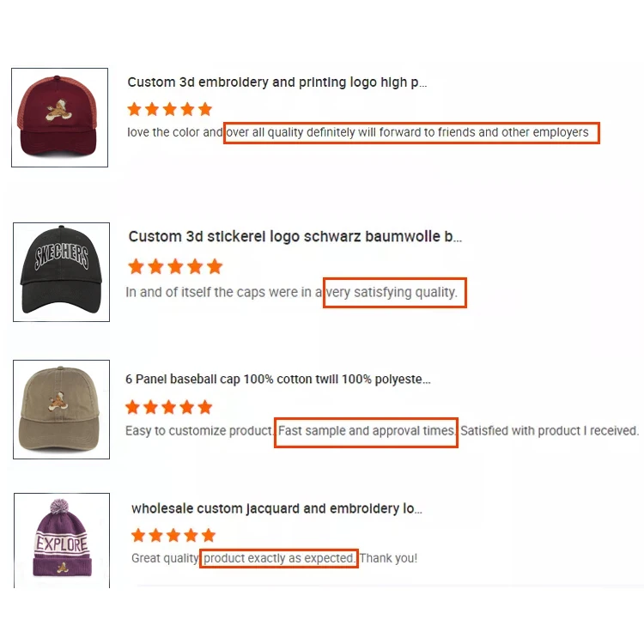This screenshot has width=644, height=644.
Task: Click third star of olive cap rating
Action: coord(168,407)
